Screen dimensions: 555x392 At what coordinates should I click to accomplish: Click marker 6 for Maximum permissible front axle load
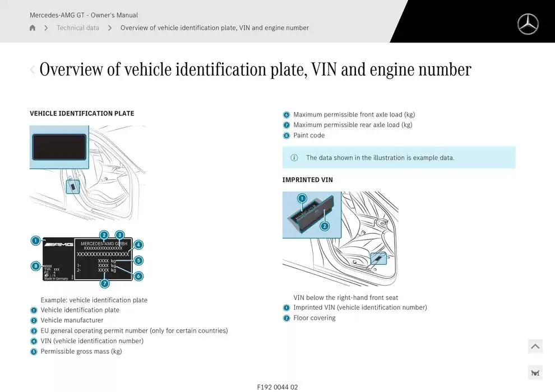point(286,114)
